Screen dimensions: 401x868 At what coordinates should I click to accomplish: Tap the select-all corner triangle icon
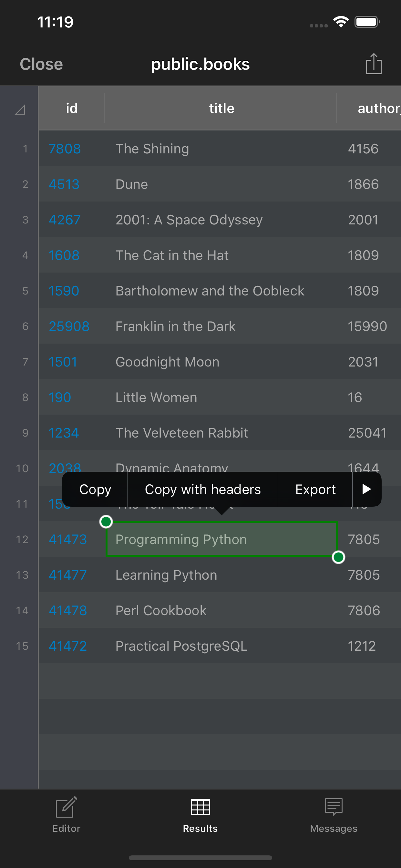click(x=20, y=109)
